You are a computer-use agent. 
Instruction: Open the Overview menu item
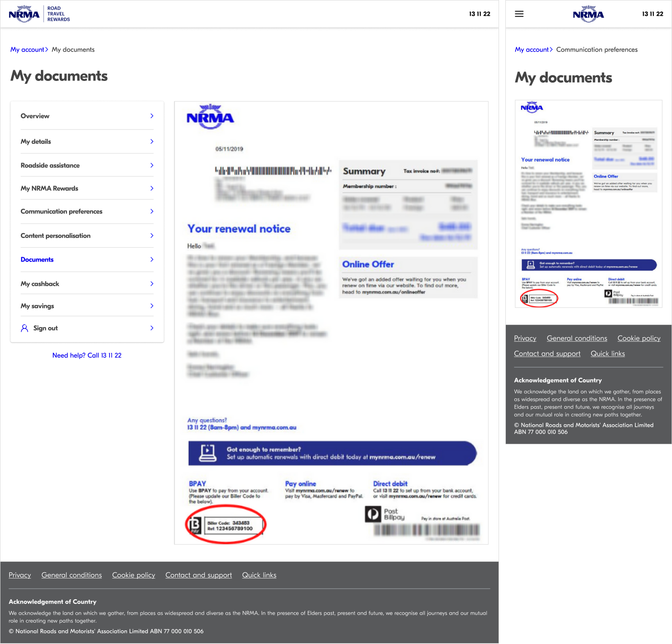[x=87, y=116]
